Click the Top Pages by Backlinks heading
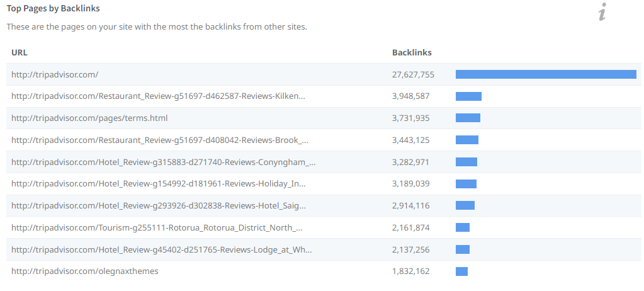This screenshot has width=644, height=291. (x=53, y=9)
